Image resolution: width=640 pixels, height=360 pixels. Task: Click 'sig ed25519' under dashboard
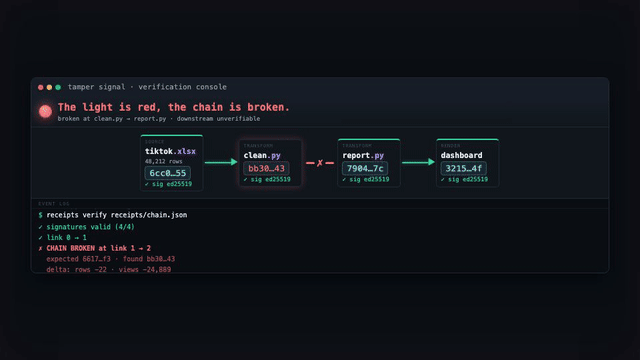click(x=468, y=180)
